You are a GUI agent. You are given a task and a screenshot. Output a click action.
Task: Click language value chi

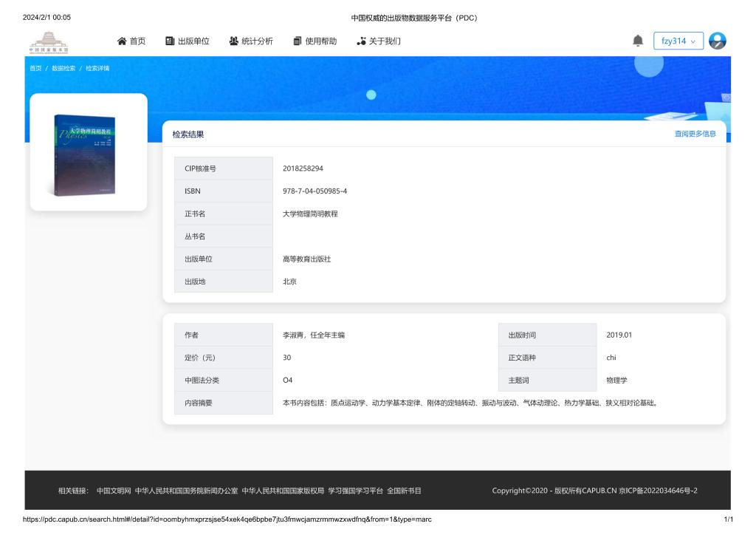pyautogui.click(x=611, y=358)
